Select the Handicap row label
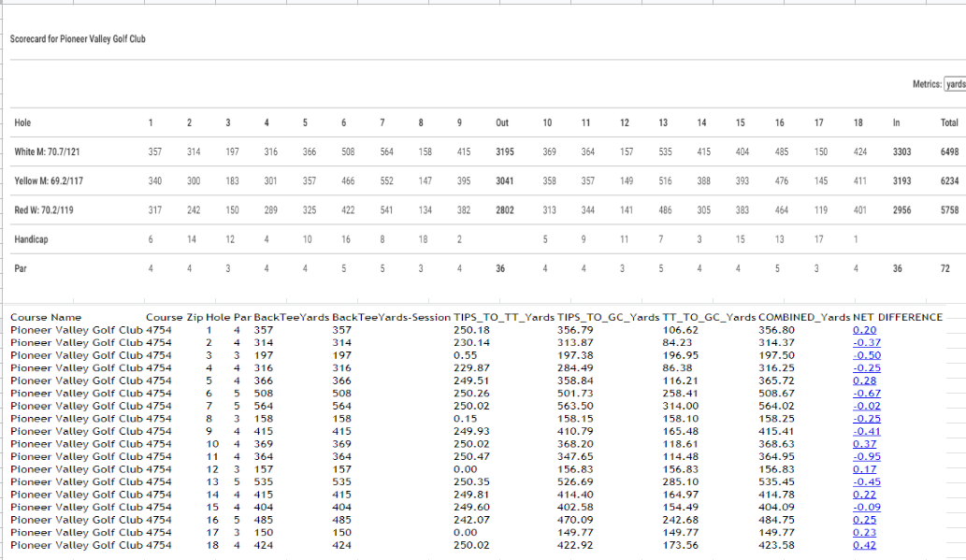Screen dimensions: 966x560 pyautogui.click(x=31, y=239)
